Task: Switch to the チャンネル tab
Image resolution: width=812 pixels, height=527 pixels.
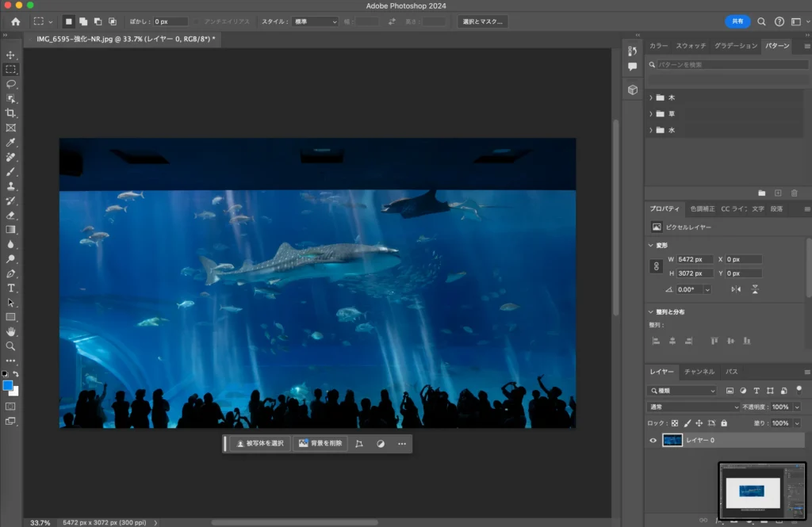Action: tap(699, 372)
